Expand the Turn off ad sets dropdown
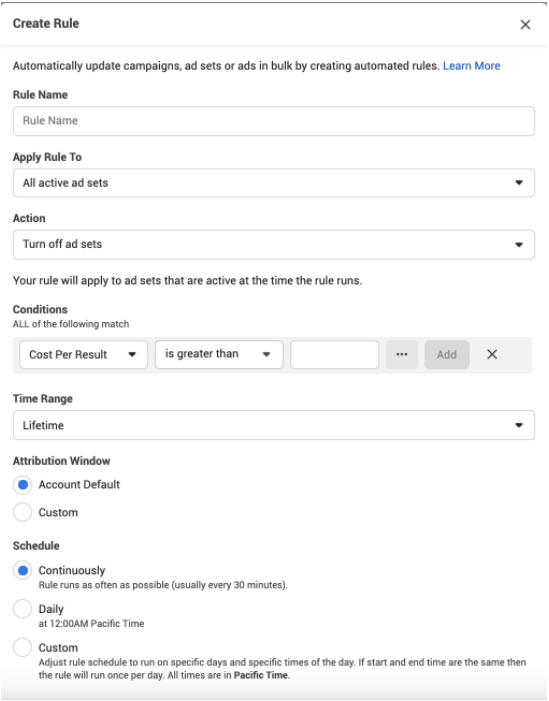Image resolution: width=549 pixels, height=701 pixels. pyautogui.click(x=274, y=245)
